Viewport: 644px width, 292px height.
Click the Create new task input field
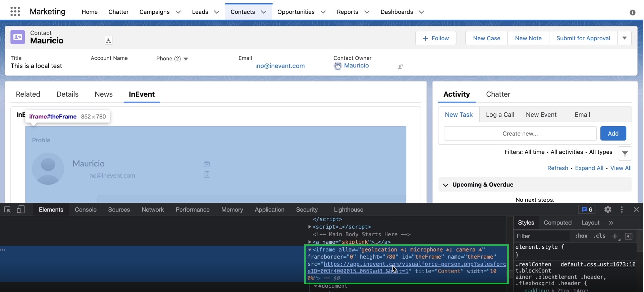[520, 134]
